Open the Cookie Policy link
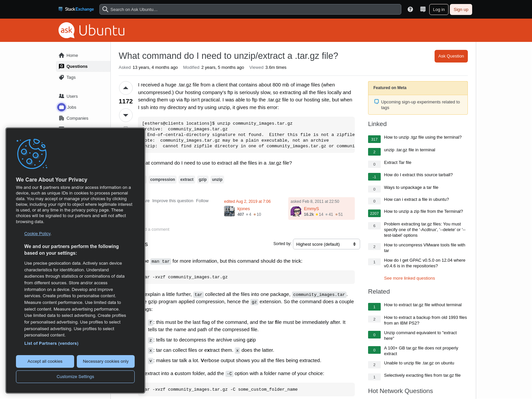Screen dimensions: 532x399 pyautogui.click(x=37, y=234)
